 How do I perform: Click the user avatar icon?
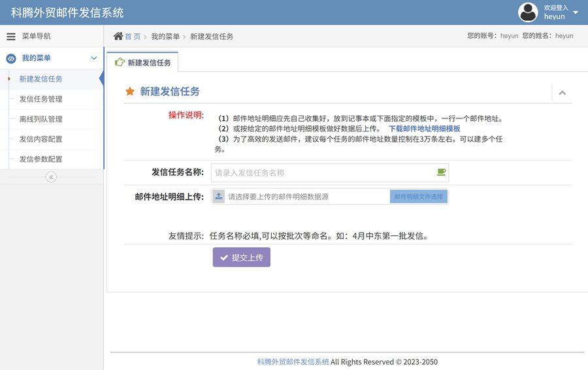(x=528, y=12)
